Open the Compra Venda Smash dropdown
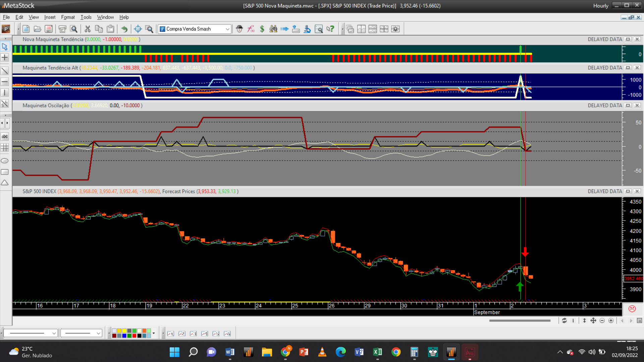644x362 pixels. [x=227, y=29]
